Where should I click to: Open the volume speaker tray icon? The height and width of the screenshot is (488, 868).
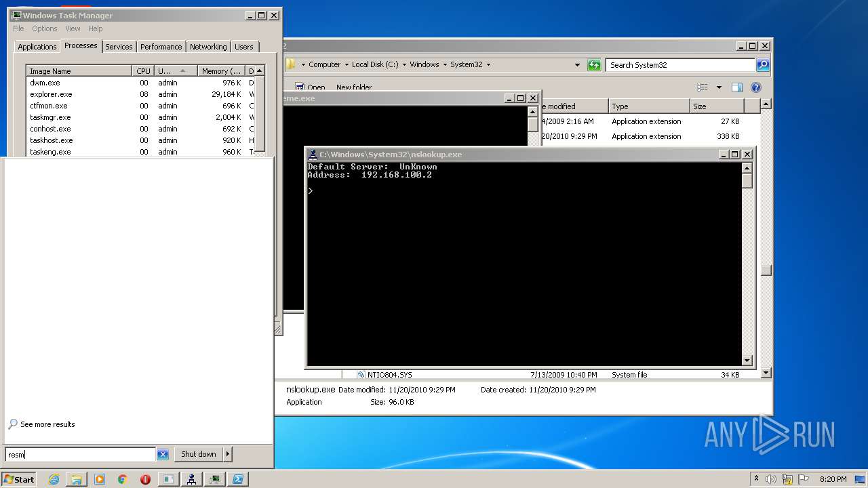pos(771,479)
